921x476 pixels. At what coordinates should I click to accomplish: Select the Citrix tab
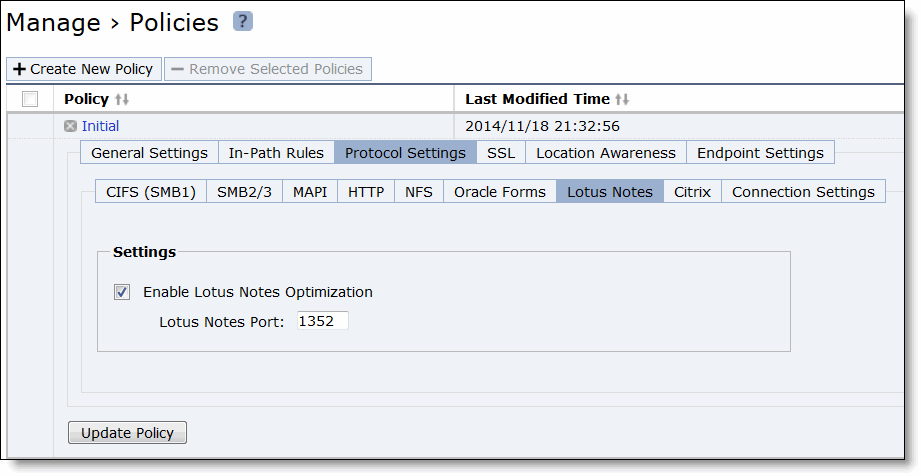pyautogui.click(x=693, y=192)
